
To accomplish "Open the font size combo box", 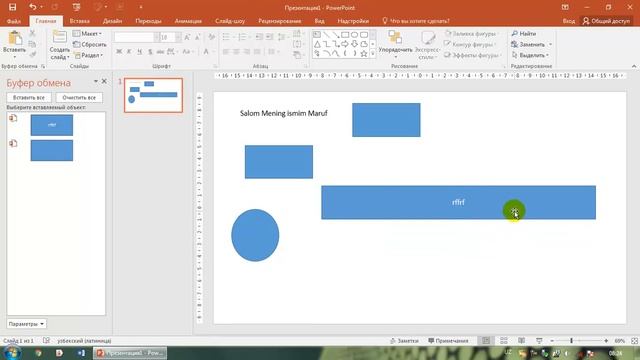I will tap(171, 37).
